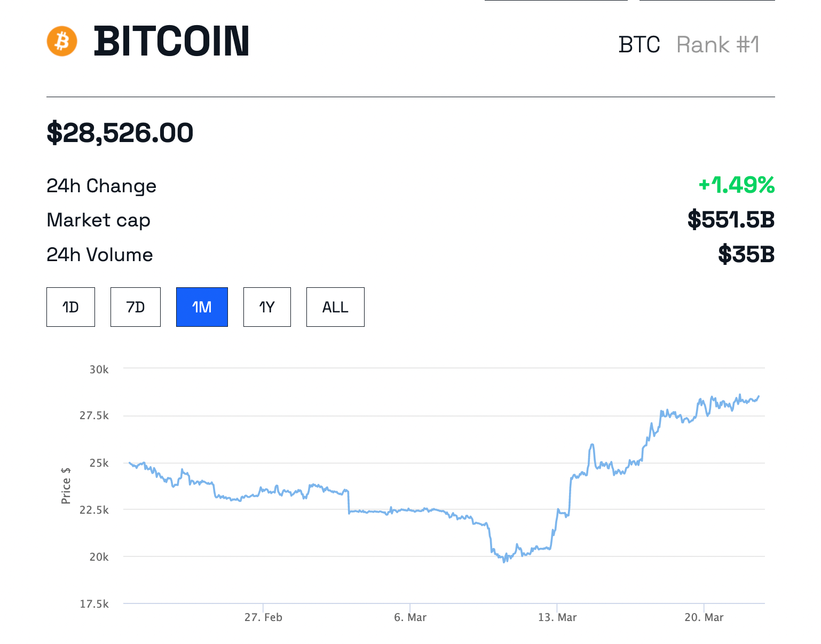
Task: Click the Rank #1 label
Action: click(718, 45)
